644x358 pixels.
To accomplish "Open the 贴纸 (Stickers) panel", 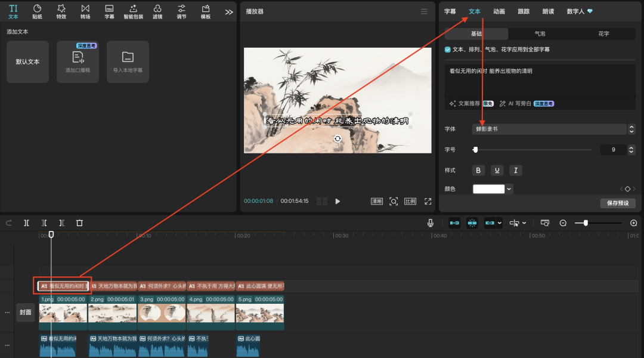I will point(37,11).
